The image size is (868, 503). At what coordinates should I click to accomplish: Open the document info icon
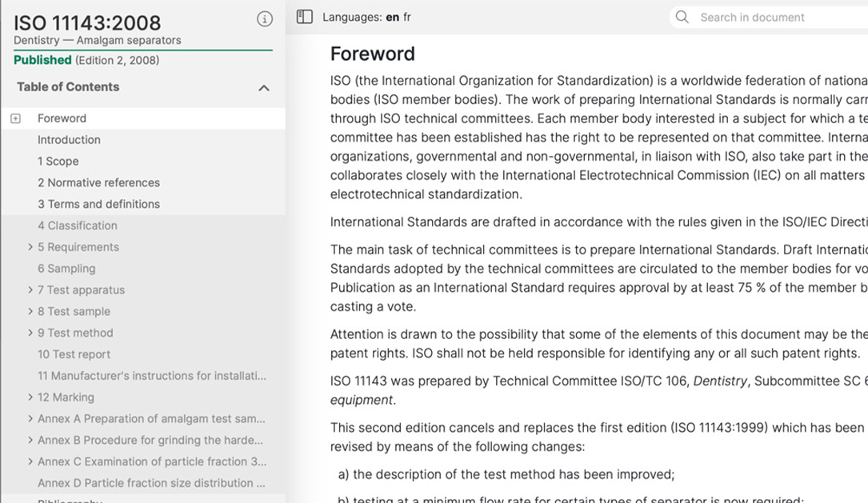[x=265, y=19]
